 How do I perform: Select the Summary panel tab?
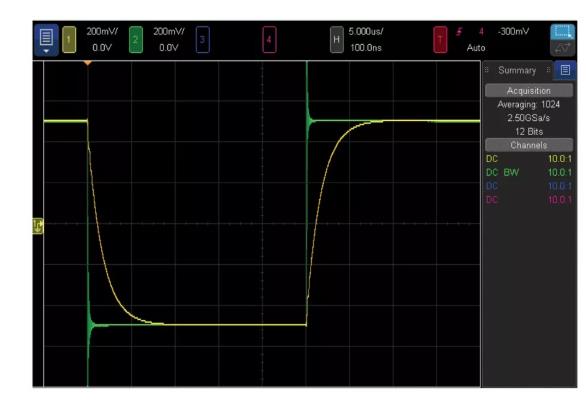[517, 70]
